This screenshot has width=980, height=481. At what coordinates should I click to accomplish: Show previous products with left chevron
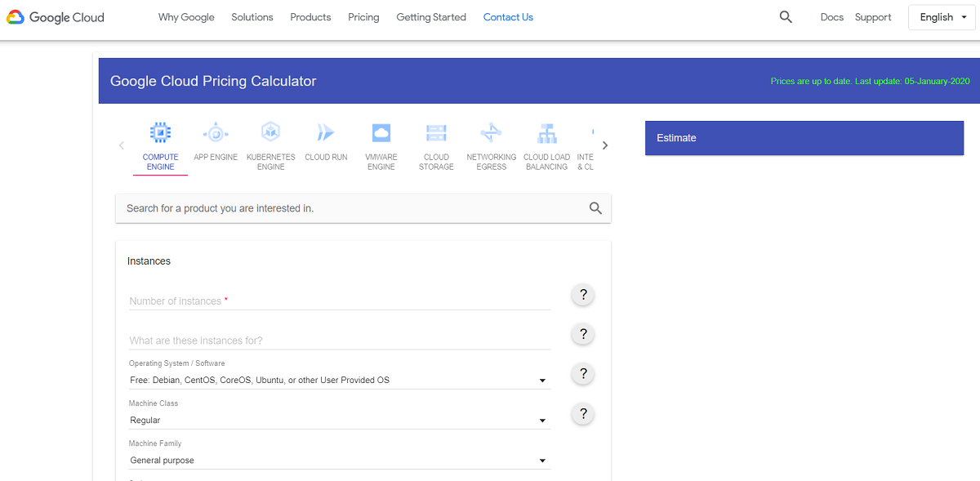click(x=122, y=145)
